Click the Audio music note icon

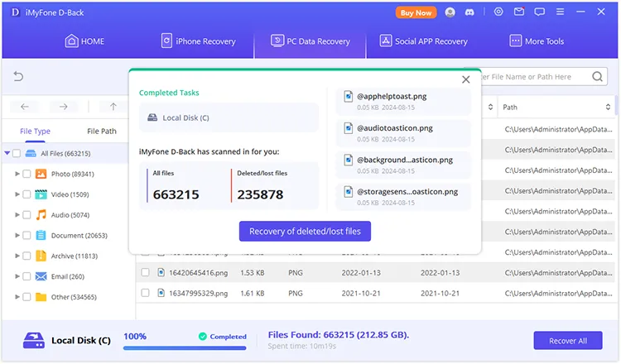41,215
